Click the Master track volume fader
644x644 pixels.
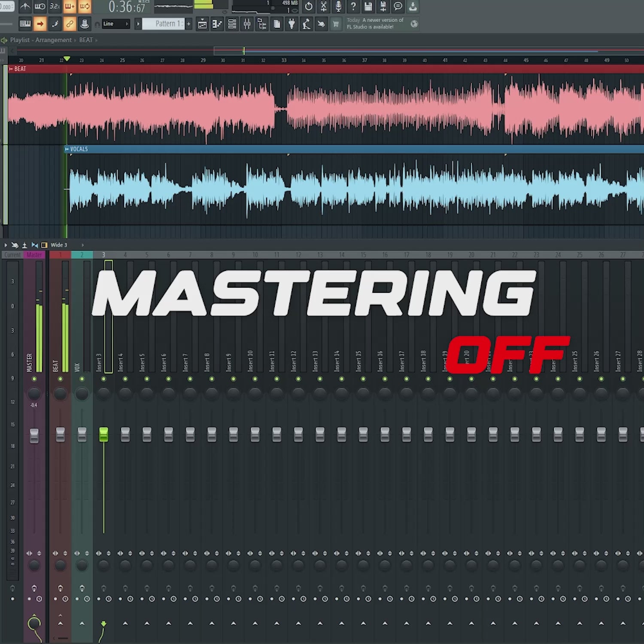click(x=34, y=435)
